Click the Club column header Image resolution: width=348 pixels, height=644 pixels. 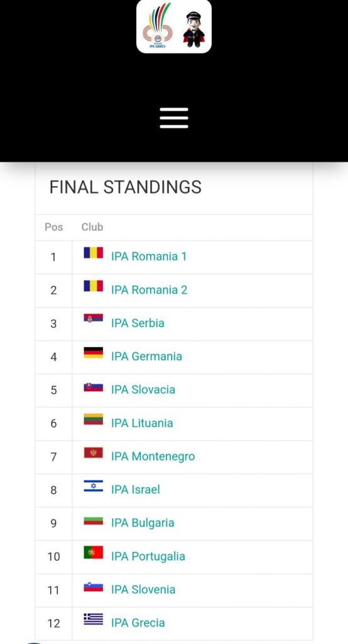pyautogui.click(x=92, y=227)
